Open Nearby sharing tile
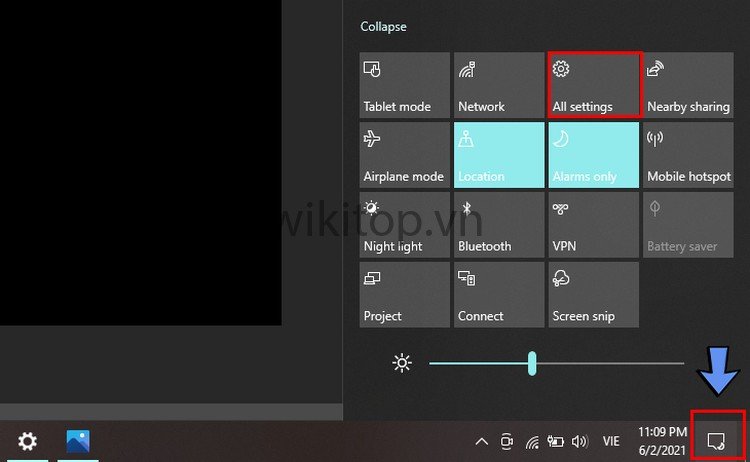The width and height of the screenshot is (750, 462). (x=688, y=85)
